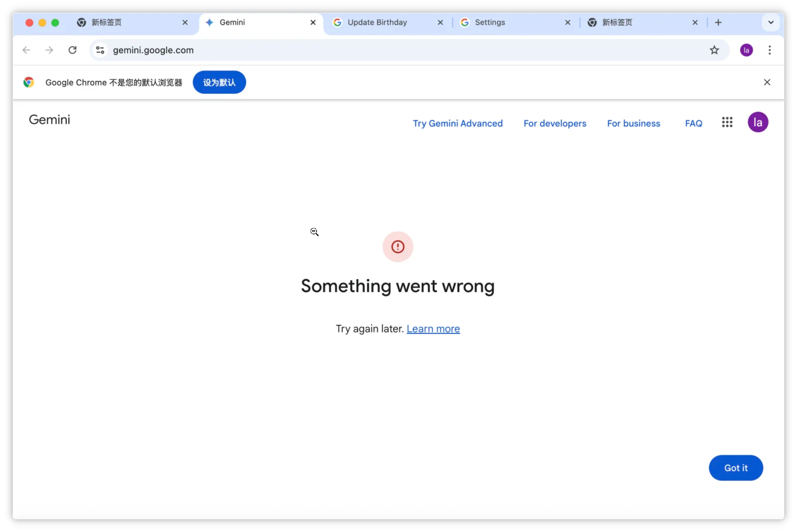Open the Google apps grid menu

[x=728, y=122]
